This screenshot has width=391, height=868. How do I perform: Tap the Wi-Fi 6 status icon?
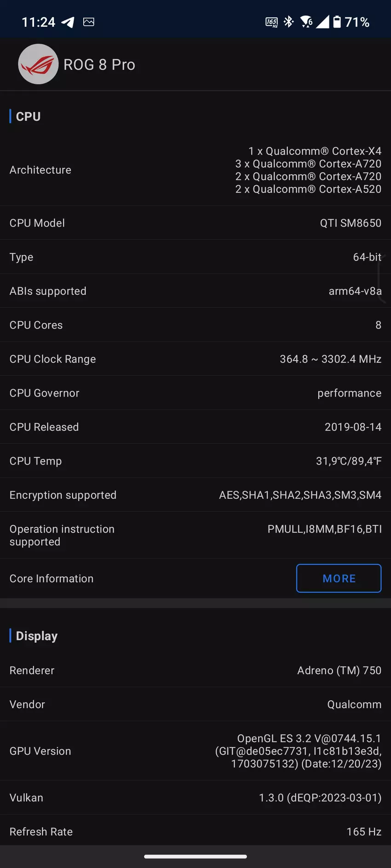coord(306,22)
